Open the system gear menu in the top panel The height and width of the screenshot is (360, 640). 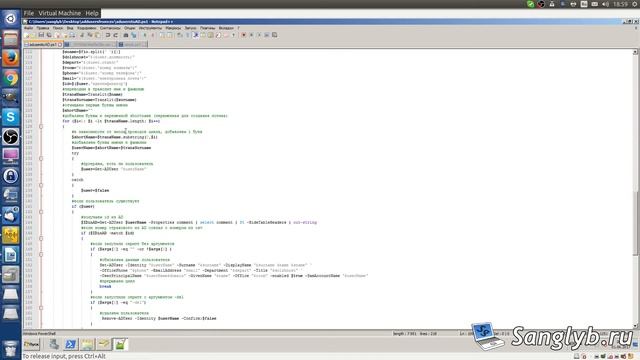635,4
